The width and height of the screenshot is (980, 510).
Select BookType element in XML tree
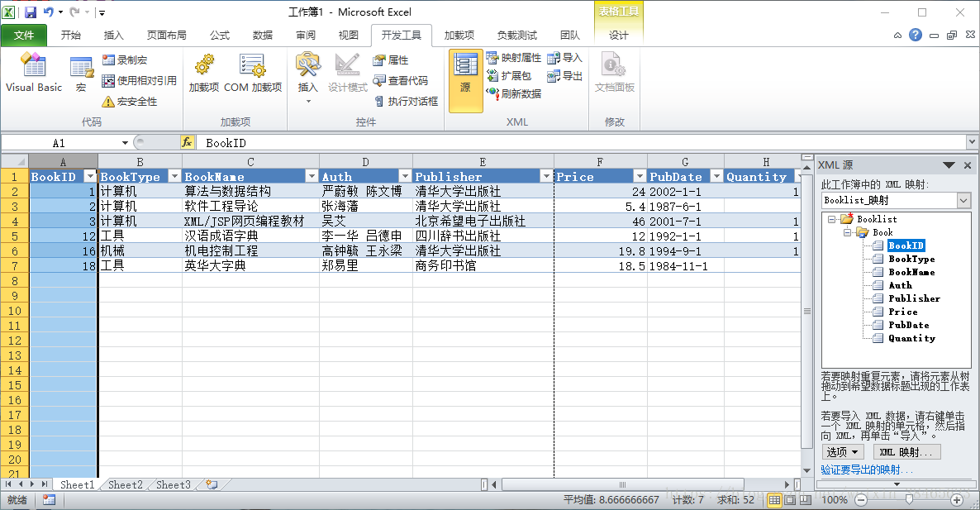click(x=911, y=259)
